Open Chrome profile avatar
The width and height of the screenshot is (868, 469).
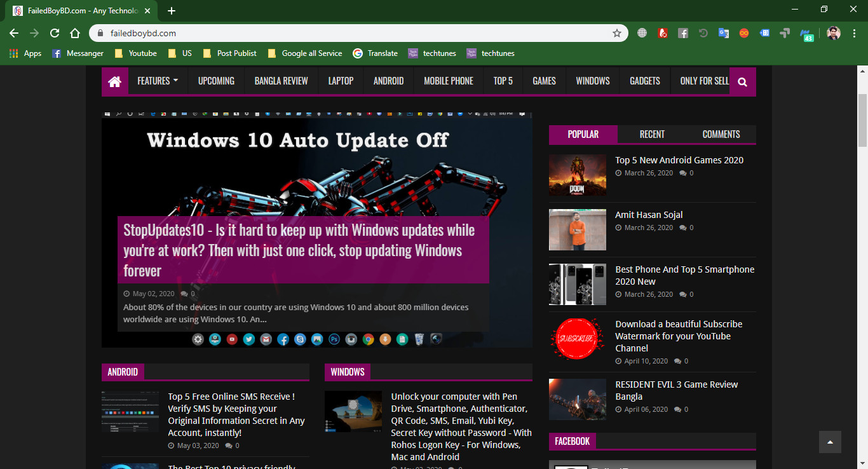pyautogui.click(x=834, y=33)
